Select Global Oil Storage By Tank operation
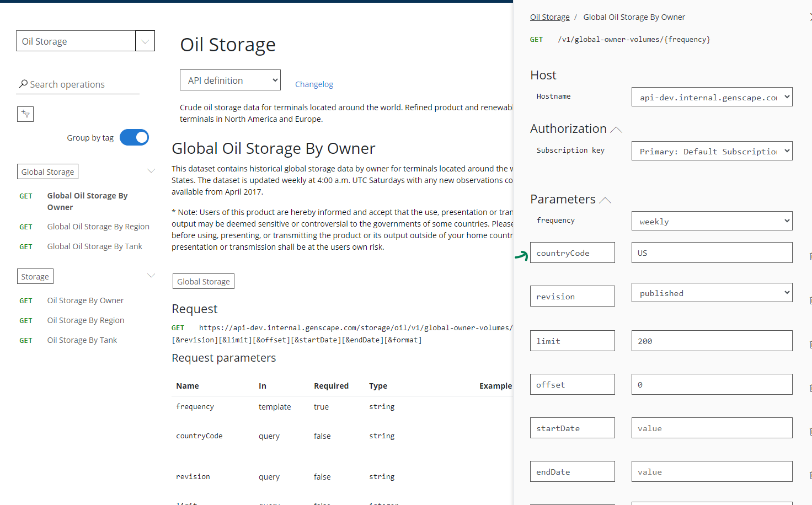The height and width of the screenshot is (505, 812). pos(94,246)
